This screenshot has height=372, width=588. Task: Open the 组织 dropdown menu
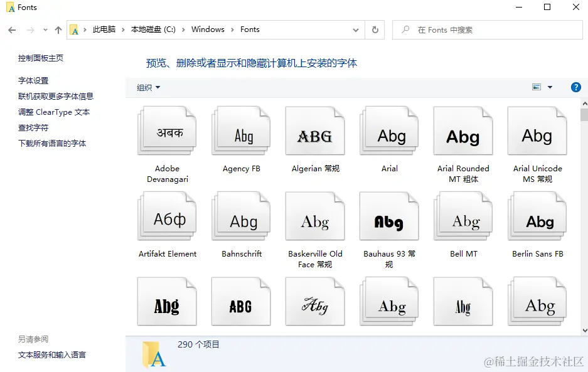148,87
